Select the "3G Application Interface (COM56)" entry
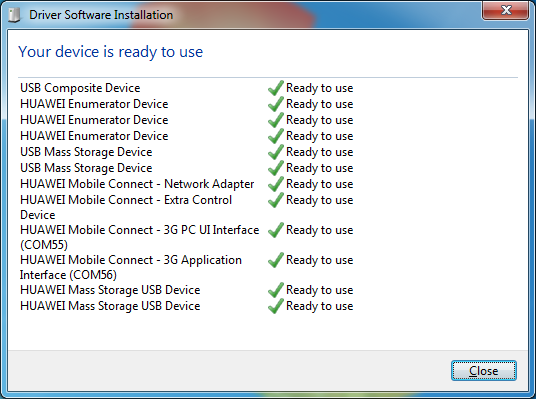Screen dimensions: 536x399 click(x=131, y=267)
